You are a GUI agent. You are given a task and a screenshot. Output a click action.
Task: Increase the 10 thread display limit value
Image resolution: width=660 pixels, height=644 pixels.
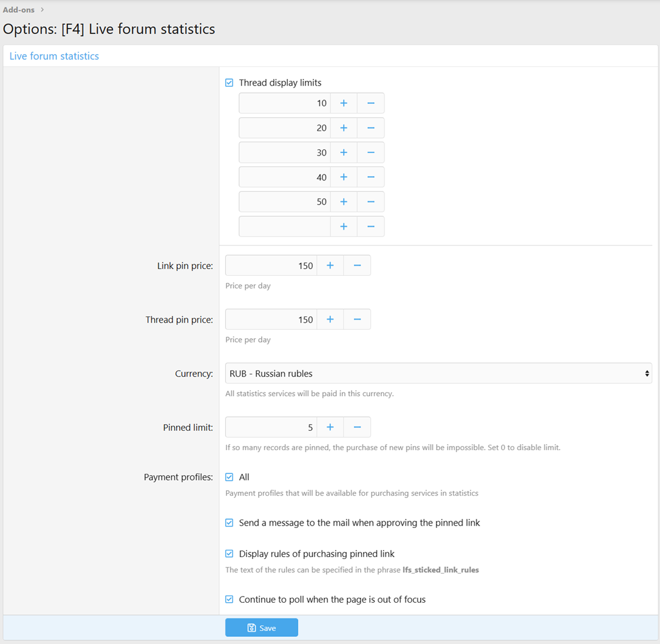point(344,103)
